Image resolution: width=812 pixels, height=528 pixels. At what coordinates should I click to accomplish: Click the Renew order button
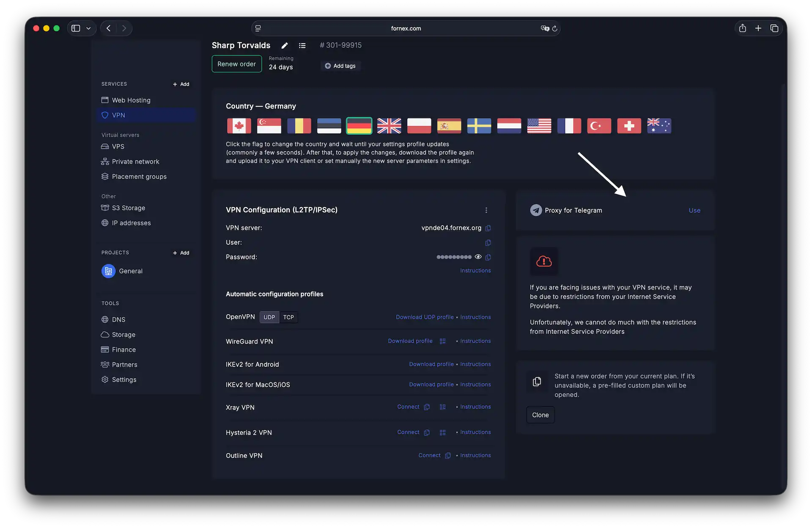pyautogui.click(x=237, y=64)
